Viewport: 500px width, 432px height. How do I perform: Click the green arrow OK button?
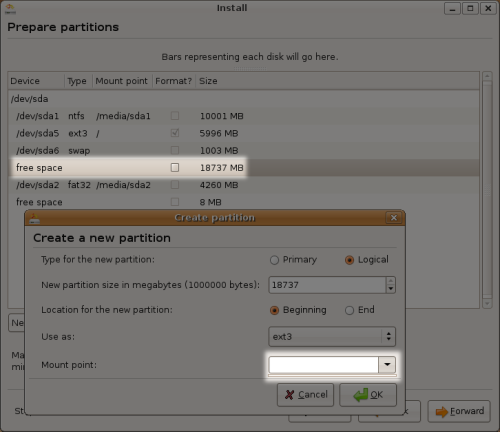(x=368, y=395)
